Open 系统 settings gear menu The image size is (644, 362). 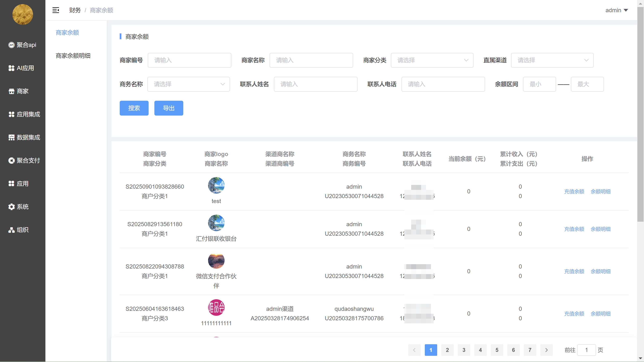click(19, 207)
